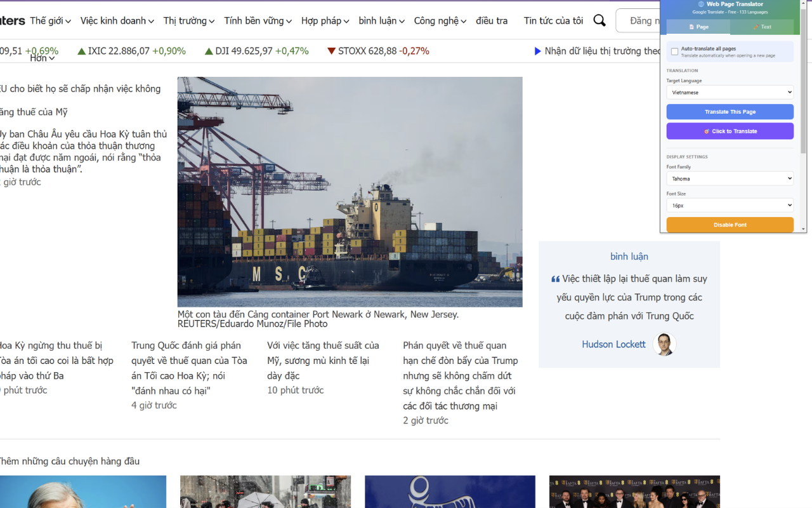Click the container ship photo

click(350, 192)
